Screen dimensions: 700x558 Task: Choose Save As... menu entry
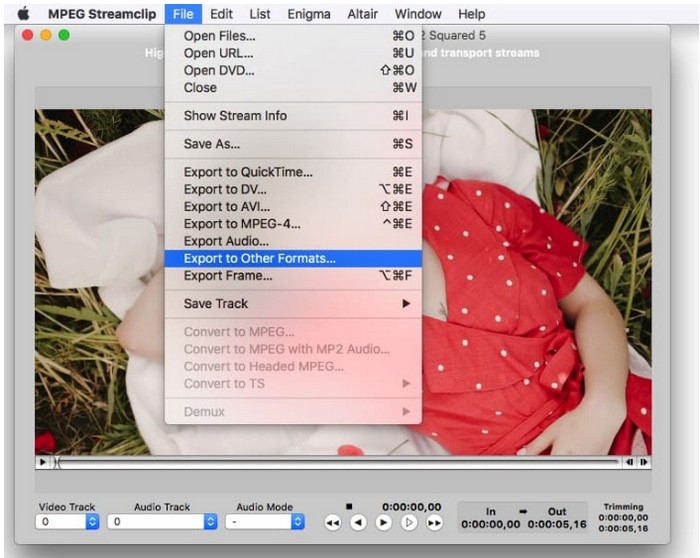[293, 144]
